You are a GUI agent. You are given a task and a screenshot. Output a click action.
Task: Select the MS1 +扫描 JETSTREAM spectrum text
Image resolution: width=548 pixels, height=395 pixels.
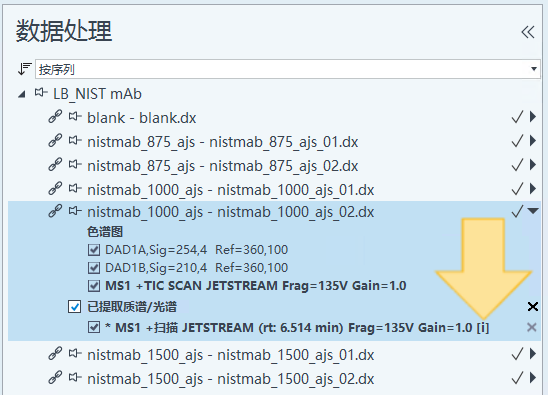click(x=297, y=328)
